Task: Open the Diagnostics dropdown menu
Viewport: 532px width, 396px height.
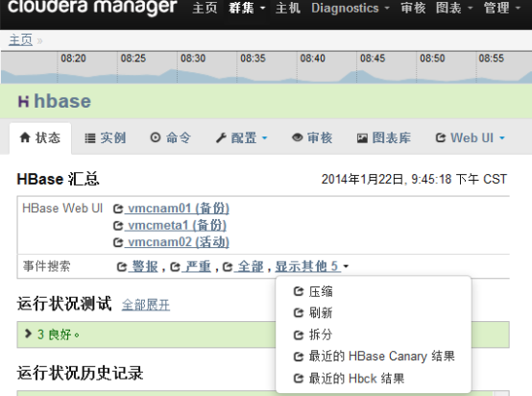Action: point(351,8)
